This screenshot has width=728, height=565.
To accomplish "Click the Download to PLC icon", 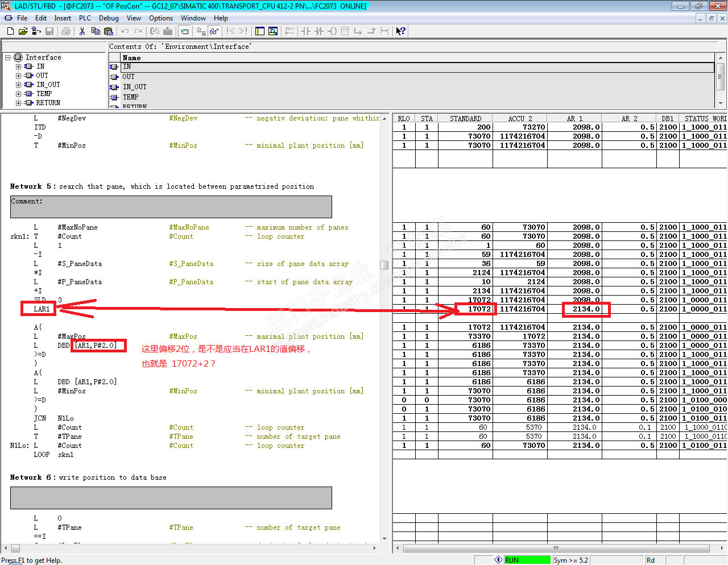I will tap(167, 31).
